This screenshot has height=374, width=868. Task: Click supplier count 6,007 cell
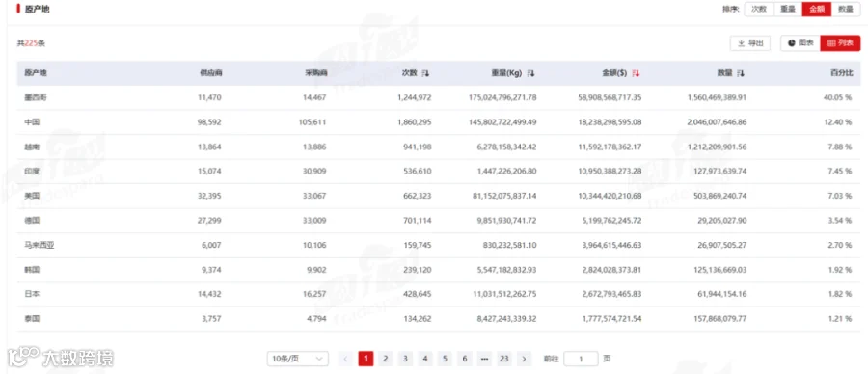tap(211, 245)
